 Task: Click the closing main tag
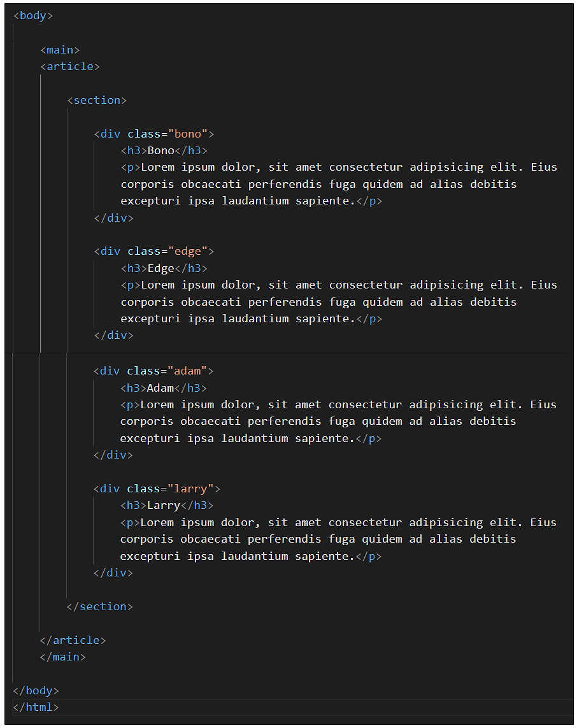(x=62, y=657)
